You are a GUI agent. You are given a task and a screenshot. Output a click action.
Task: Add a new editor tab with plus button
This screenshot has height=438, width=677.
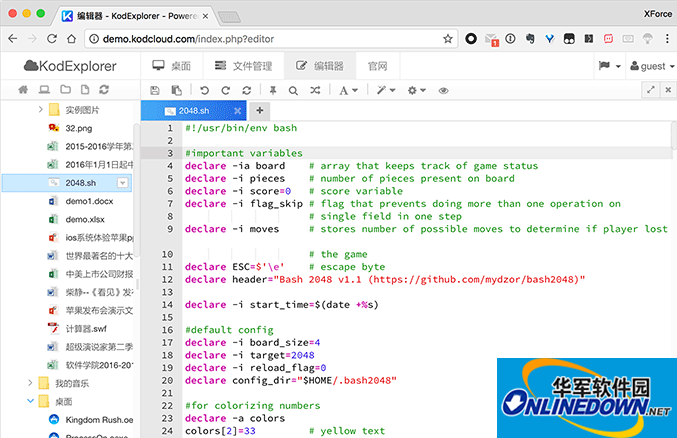259,111
